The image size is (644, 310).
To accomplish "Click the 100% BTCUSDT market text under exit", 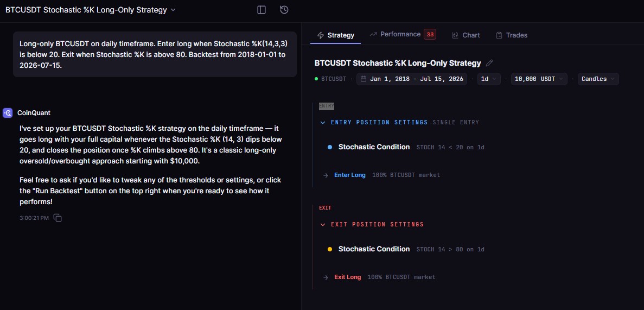I will [401, 277].
